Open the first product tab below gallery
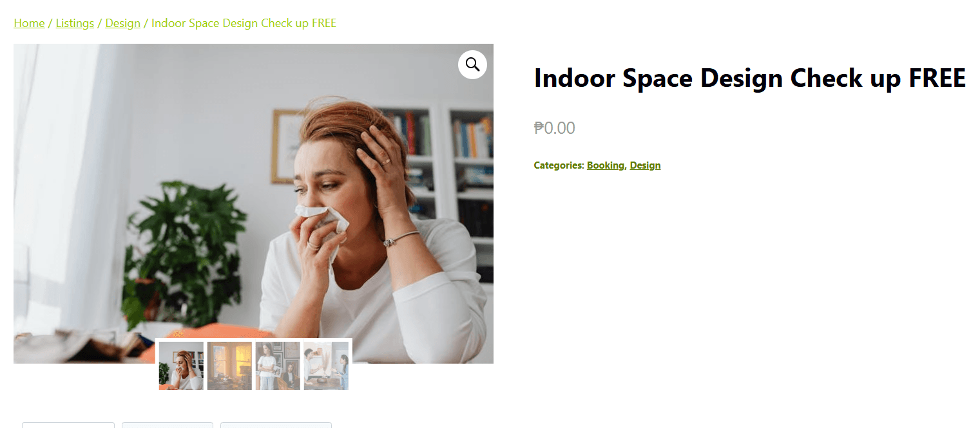 point(68,425)
